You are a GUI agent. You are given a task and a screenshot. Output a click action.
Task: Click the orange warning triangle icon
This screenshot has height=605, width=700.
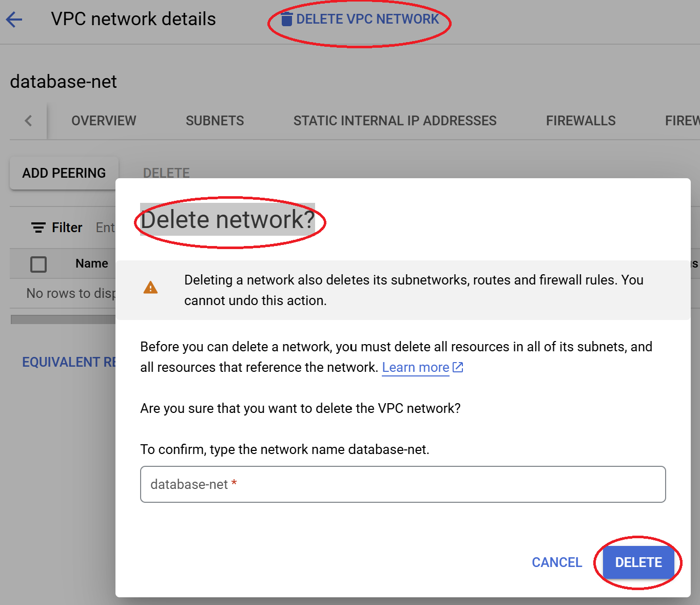tap(150, 288)
